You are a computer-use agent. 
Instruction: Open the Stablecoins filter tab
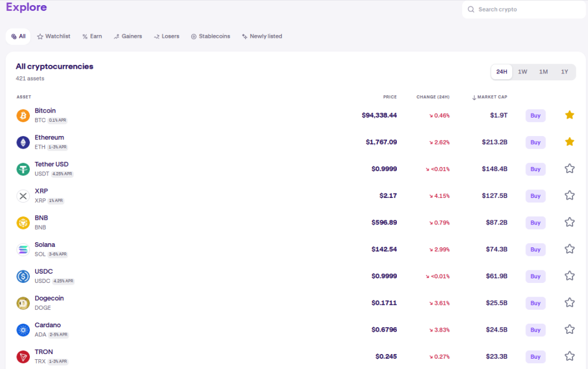tap(210, 36)
